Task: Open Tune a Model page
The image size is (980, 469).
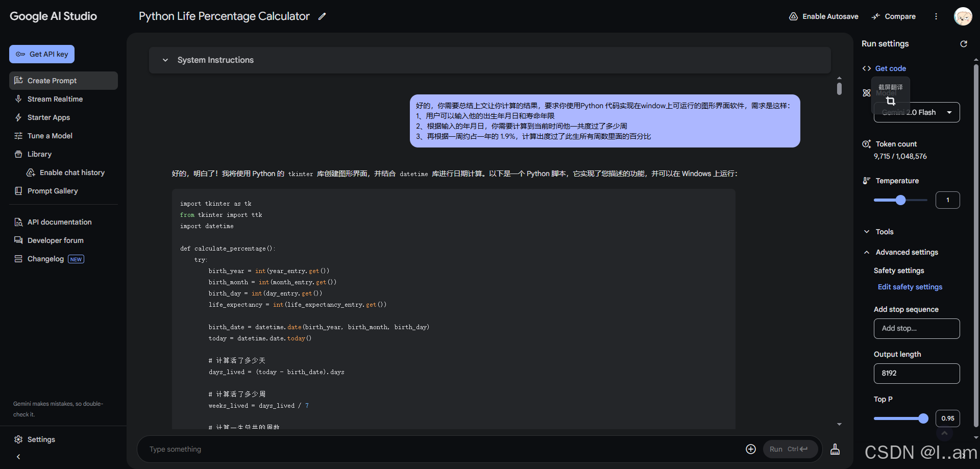Action: point(63,136)
